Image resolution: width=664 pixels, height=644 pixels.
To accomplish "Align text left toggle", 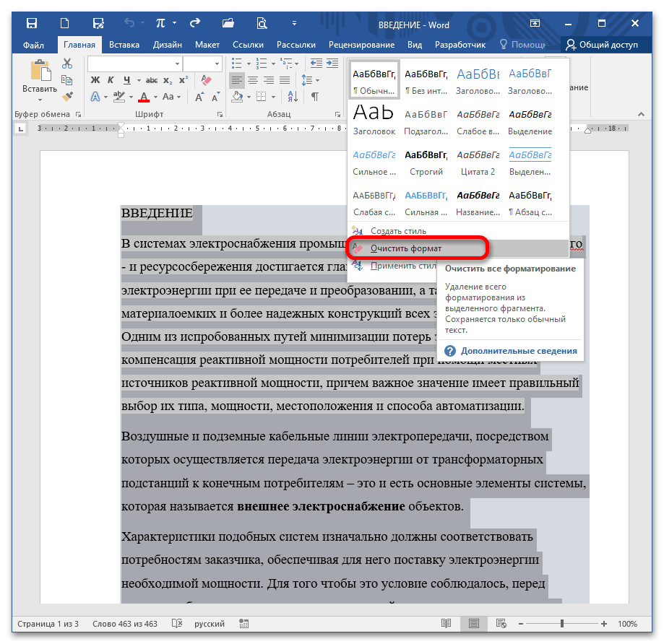I will point(237,80).
